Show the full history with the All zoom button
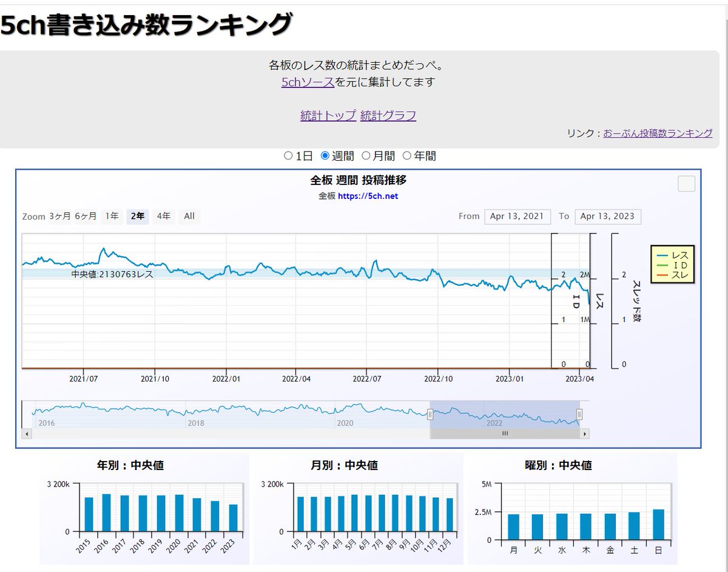The height and width of the screenshot is (572, 728). click(189, 216)
